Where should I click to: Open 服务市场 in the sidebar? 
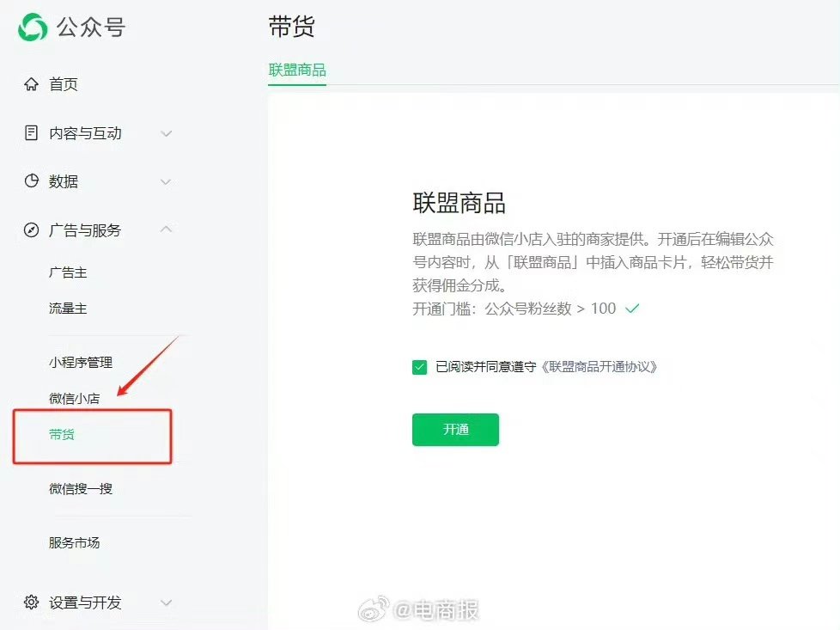tap(74, 542)
